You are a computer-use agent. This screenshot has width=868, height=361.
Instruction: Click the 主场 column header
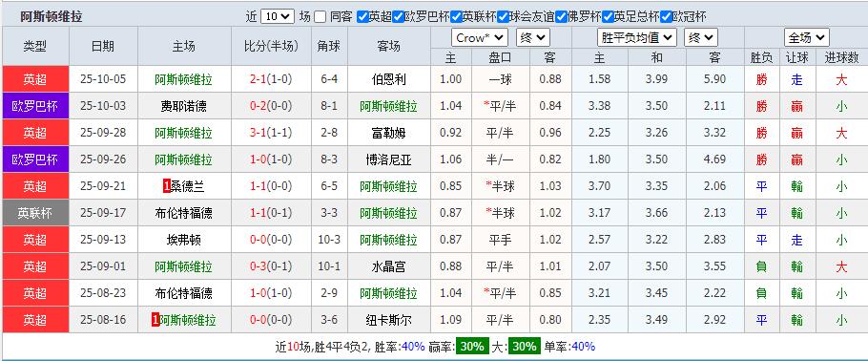click(184, 46)
